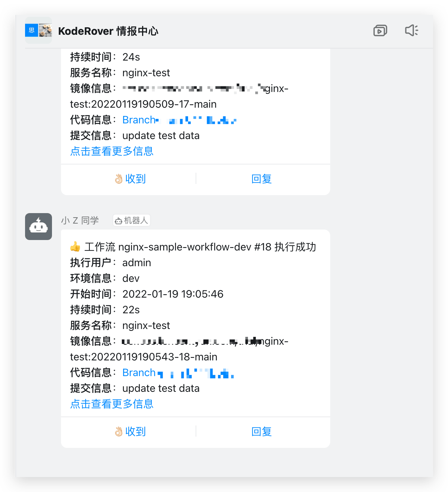448x492 pixels.
Task: Acknowledge workflow #18 message with 收到
Action: (130, 431)
